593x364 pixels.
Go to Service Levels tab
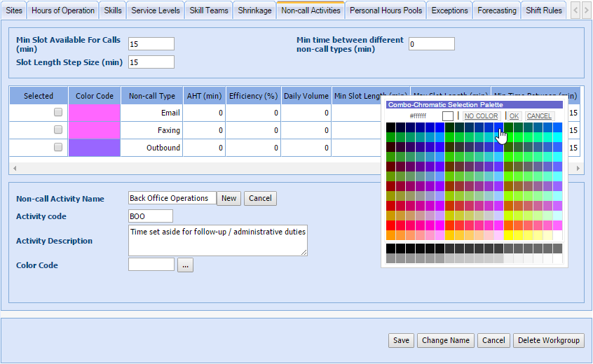click(156, 10)
